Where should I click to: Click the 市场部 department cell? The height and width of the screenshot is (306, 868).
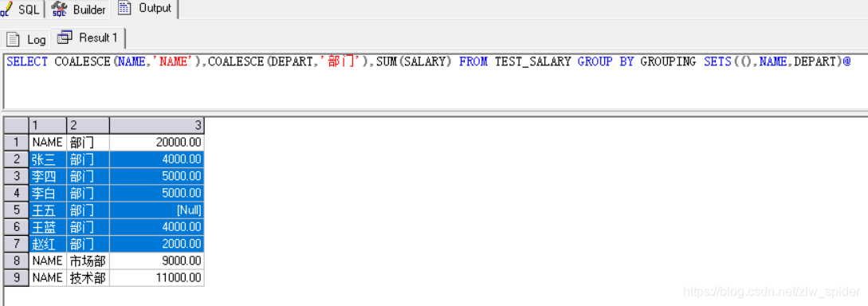tap(88, 261)
